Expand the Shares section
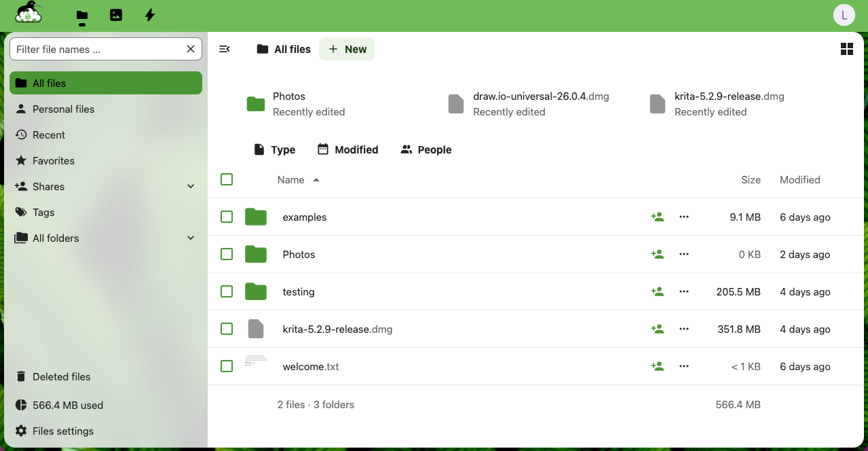This screenshot has width=868, height=451. [191, 186]
